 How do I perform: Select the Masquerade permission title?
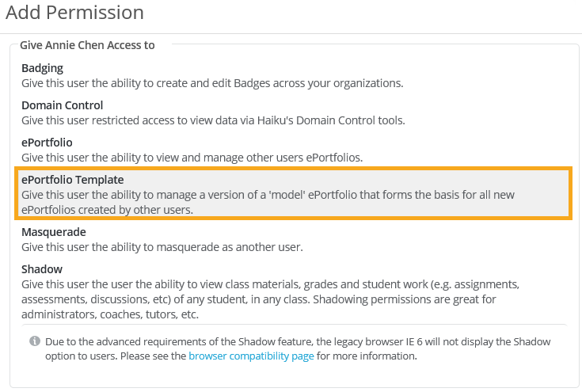coord(54,232)
